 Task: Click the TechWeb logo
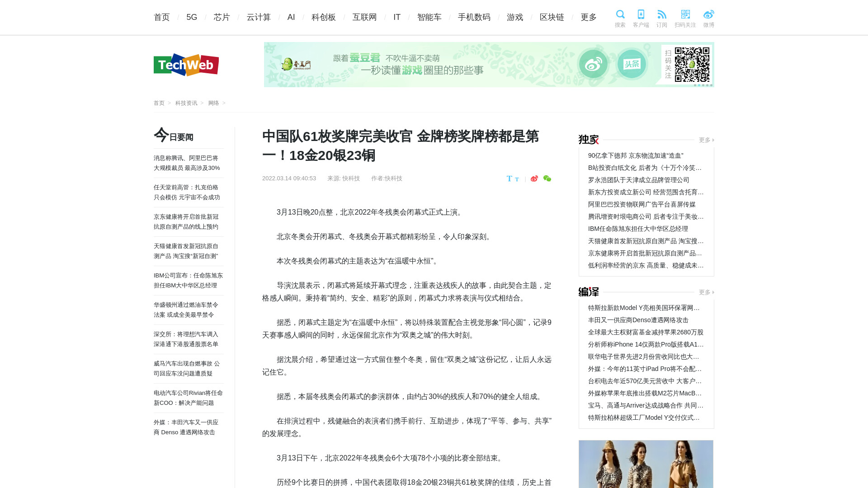click(x=186, y=65)
